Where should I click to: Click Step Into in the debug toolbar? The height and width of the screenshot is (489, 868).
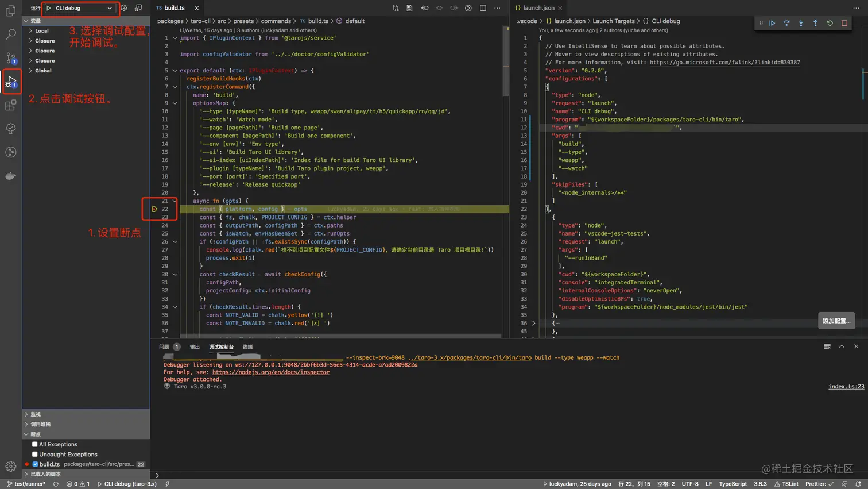point(801,23)
